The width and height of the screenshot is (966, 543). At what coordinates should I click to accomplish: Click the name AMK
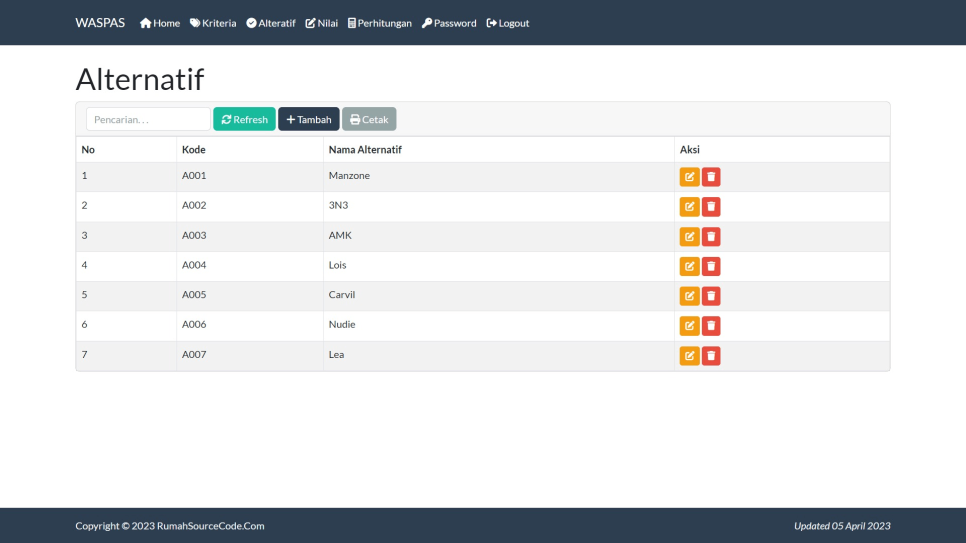tap(340, 235)
